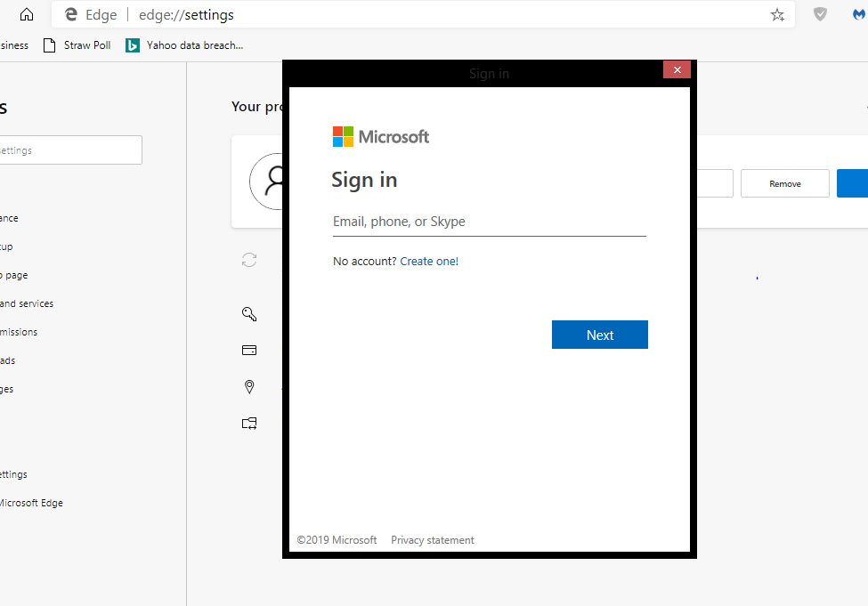Screen dimensions: 868x606
Task: Click the Create one! link
Action: click(429, 262)
